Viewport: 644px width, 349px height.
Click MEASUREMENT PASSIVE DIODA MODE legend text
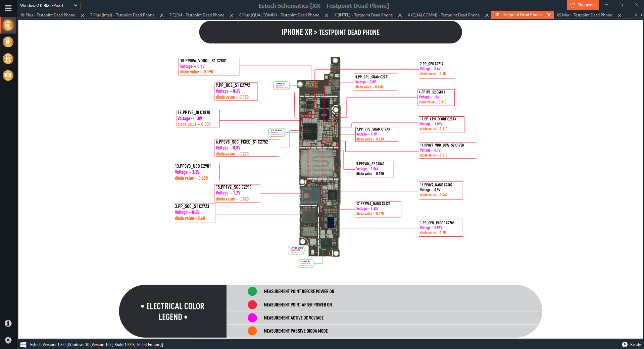[296, 331]
